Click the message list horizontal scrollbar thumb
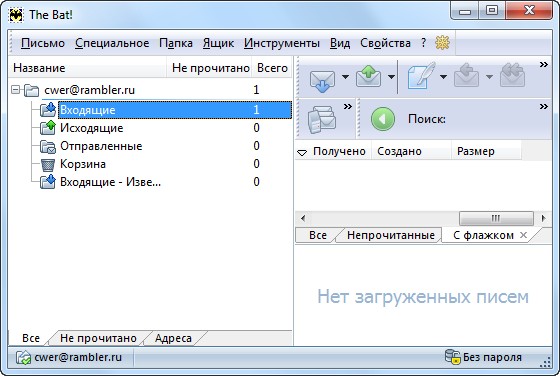This screenshot has width=560, height=376. 496,218
